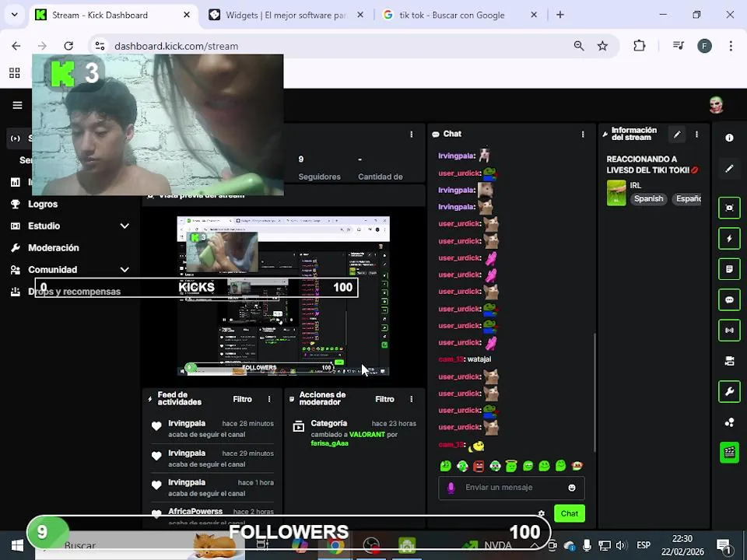Image resolution: width=747 pixels, height=560 pixels.
Task: Open the apps grid in bookmarks bar
Action: point(15,72)
